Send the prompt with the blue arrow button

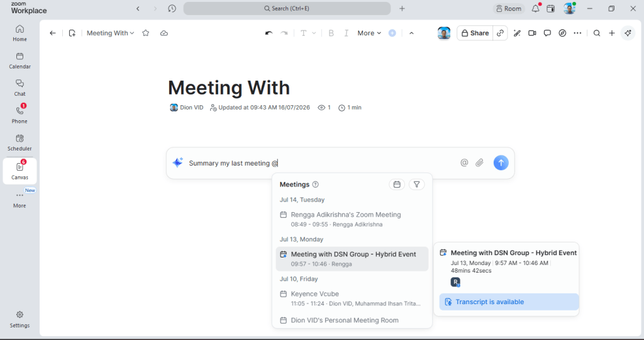click(x=501, y=163)
